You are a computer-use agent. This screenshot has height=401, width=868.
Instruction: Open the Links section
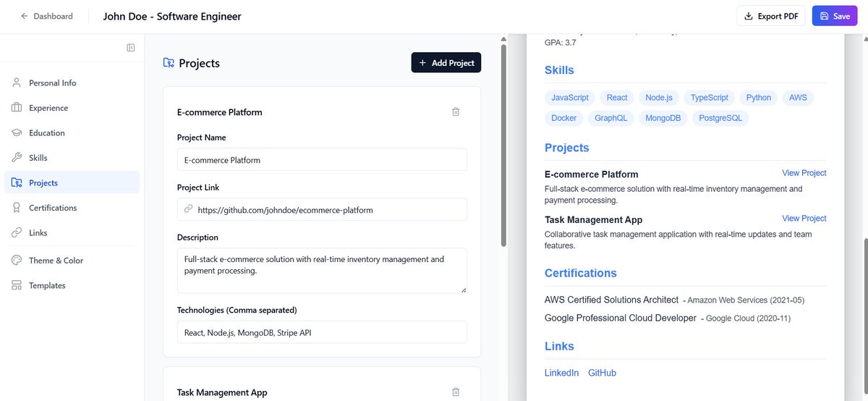[72, 232]
